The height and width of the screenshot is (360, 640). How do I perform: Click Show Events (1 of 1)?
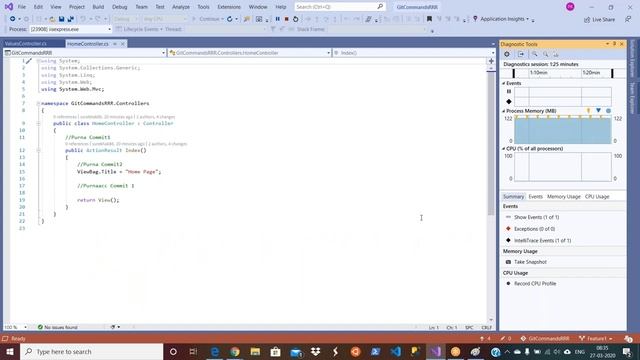[x=536, y=218]
